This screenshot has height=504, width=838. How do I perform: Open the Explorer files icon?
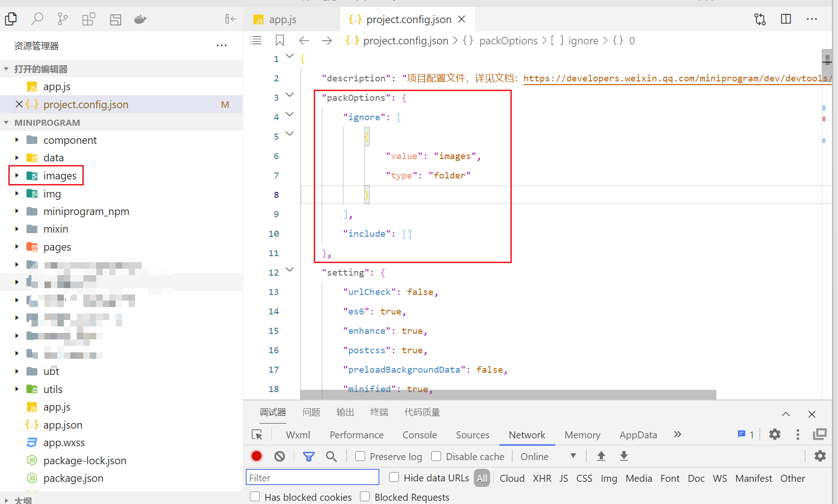pyautogui.click(x=11, y=19)
